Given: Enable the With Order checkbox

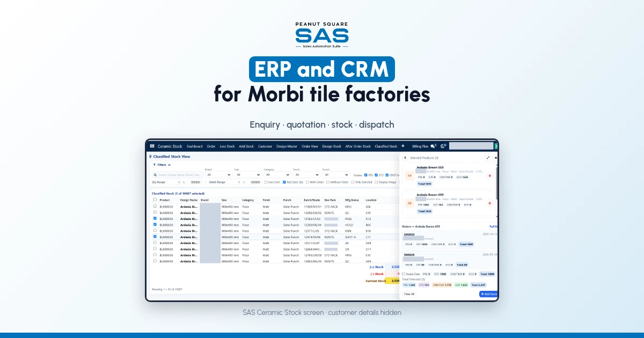Looking at the screenshot, I should click(307, 182).
